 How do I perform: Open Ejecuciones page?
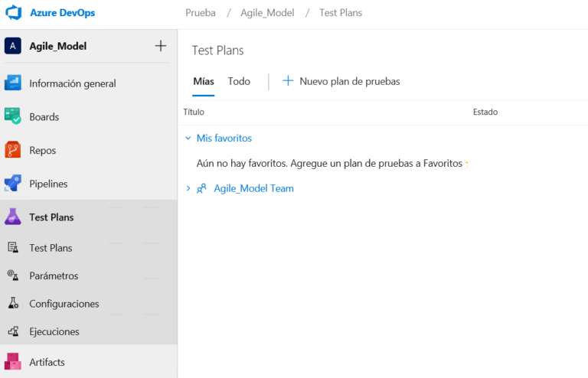tap(54, 332)
